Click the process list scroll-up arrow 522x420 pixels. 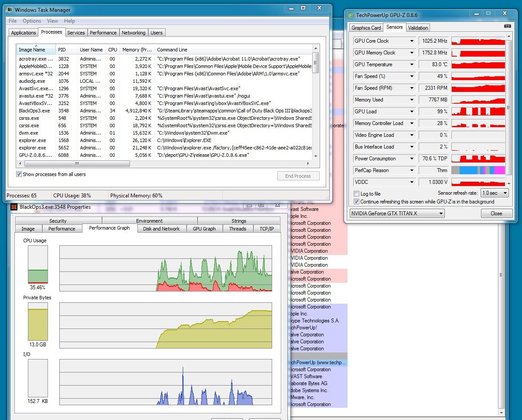click(316, 47)
